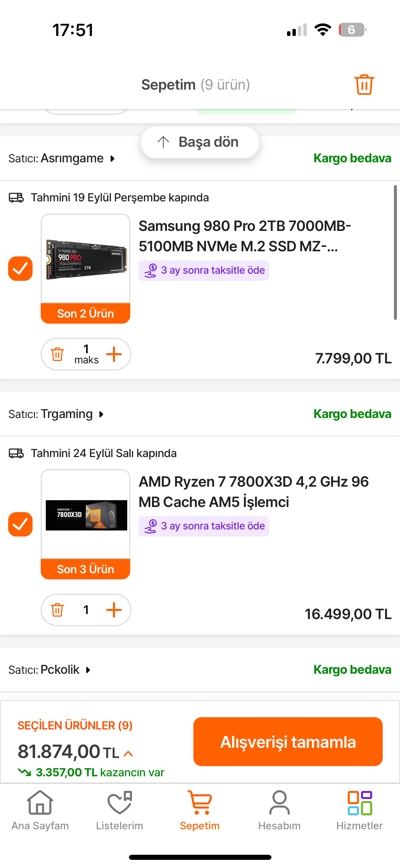Delete the Samsung 980 Pro from cart

tap(57, 354)
